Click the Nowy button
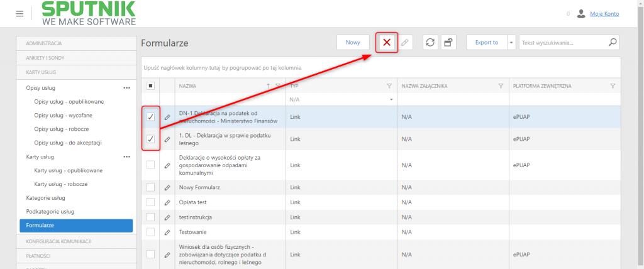The width and height of the screenshot is (644, 269). [353, 42]
